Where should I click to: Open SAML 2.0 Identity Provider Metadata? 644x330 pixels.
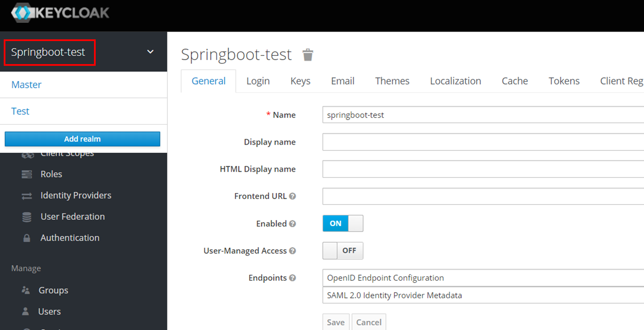pyautogui.click(x=394, y=295)
